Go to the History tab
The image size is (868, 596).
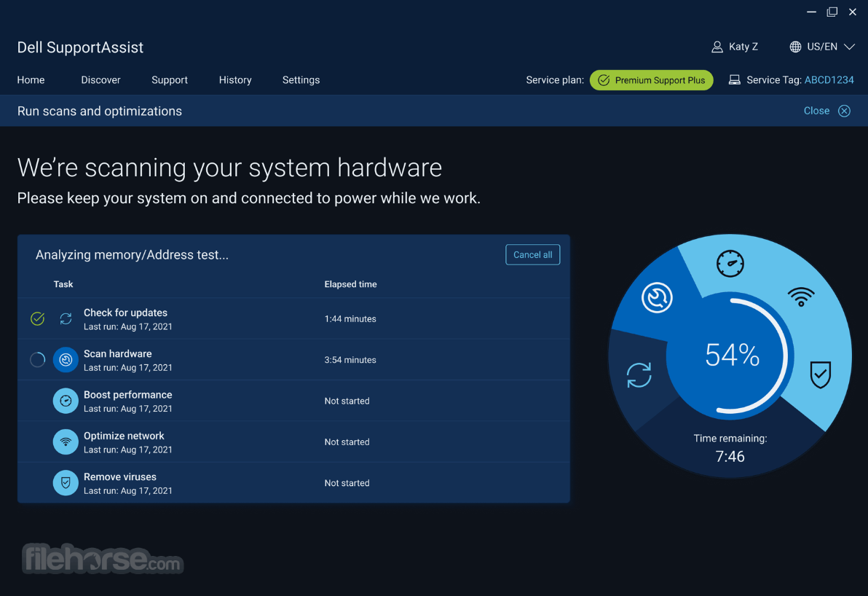coord(234,79)
